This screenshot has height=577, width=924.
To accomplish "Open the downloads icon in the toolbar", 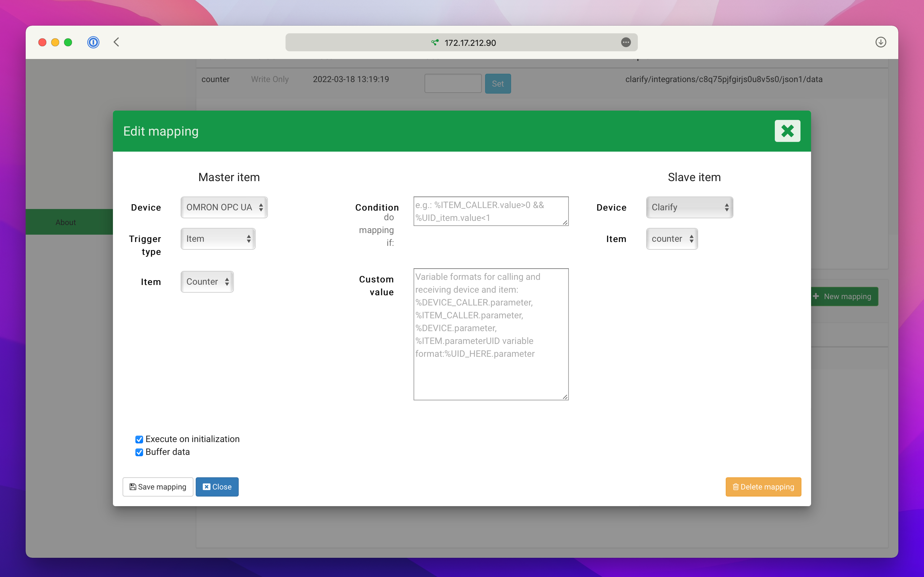I will (x=880, y=42).
